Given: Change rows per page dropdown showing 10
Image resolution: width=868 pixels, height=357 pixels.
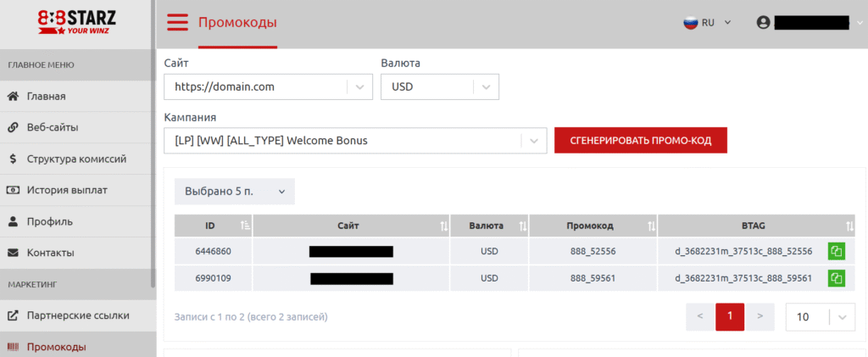Looking at the screenshot, I should 821,317.
